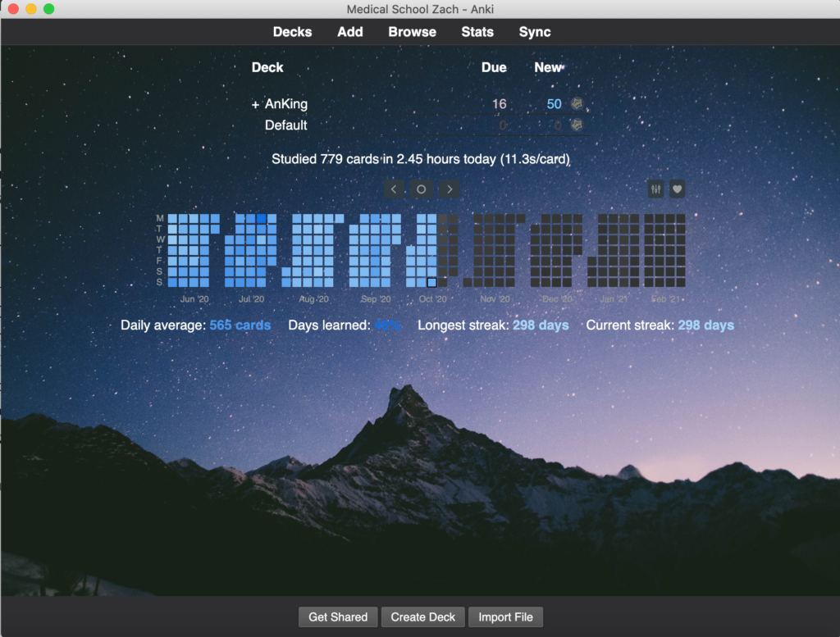The height and width of the screenshot is (637, 840).
Task: Click the Aug '20 month label
Action: [x=314, y=298]
